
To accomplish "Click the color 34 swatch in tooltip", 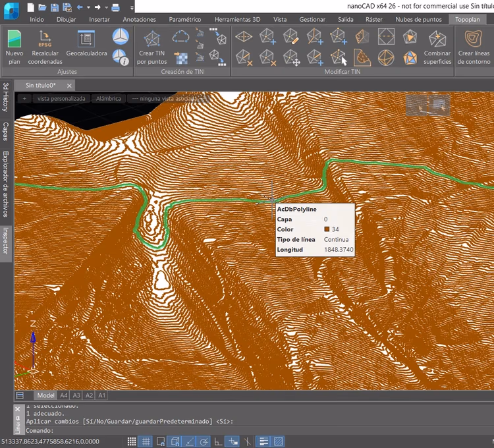I will click(327, 229).
